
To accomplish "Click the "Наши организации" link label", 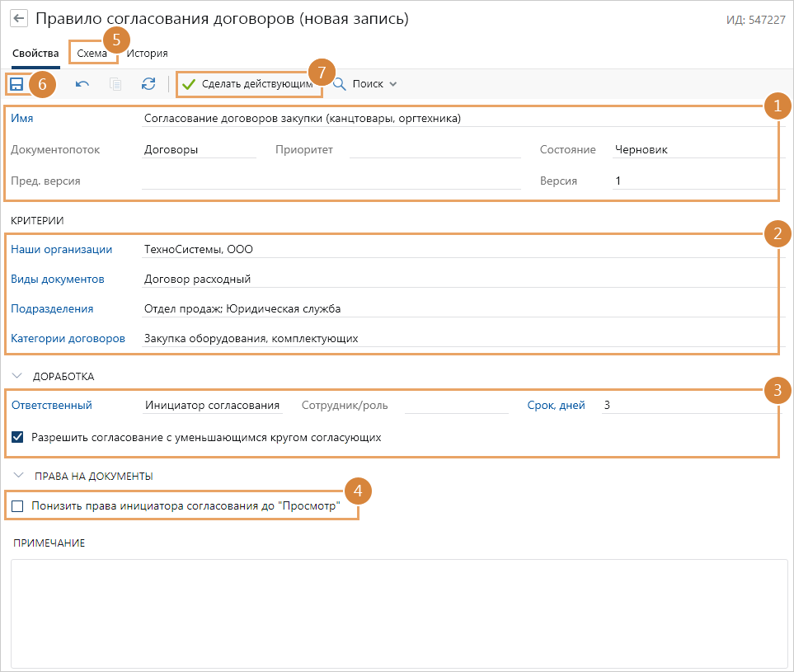I will (61, 249).
